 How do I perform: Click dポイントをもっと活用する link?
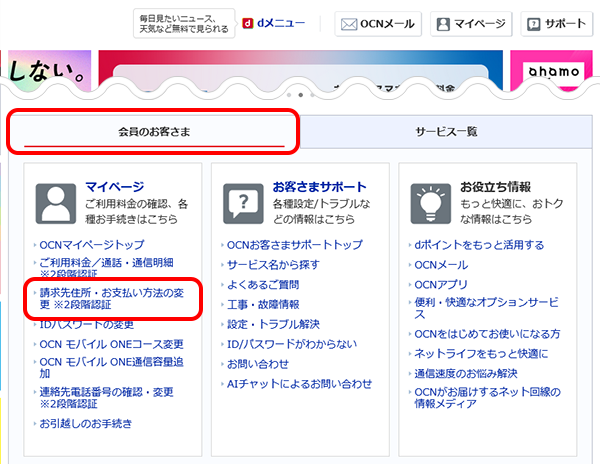tap(479, 245)
